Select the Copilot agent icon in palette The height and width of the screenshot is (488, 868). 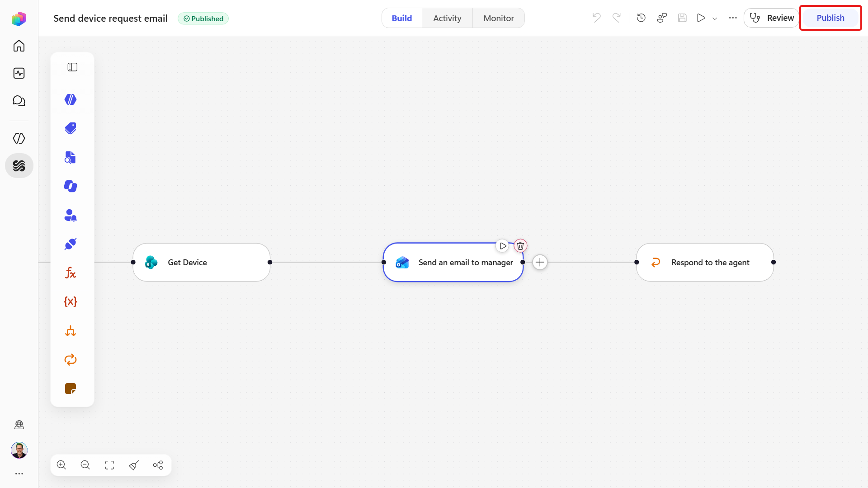(x=71, y=186)
